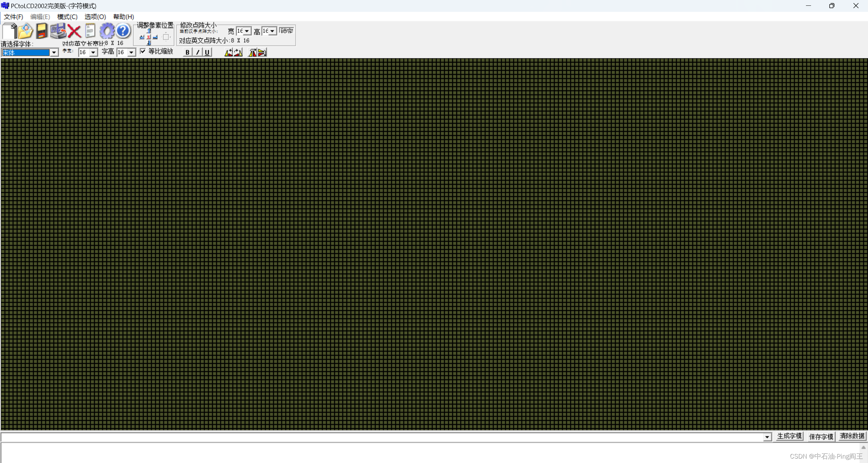Click the greyed square position icon
The image size is (868, 463).
click(x=166, y=37)
